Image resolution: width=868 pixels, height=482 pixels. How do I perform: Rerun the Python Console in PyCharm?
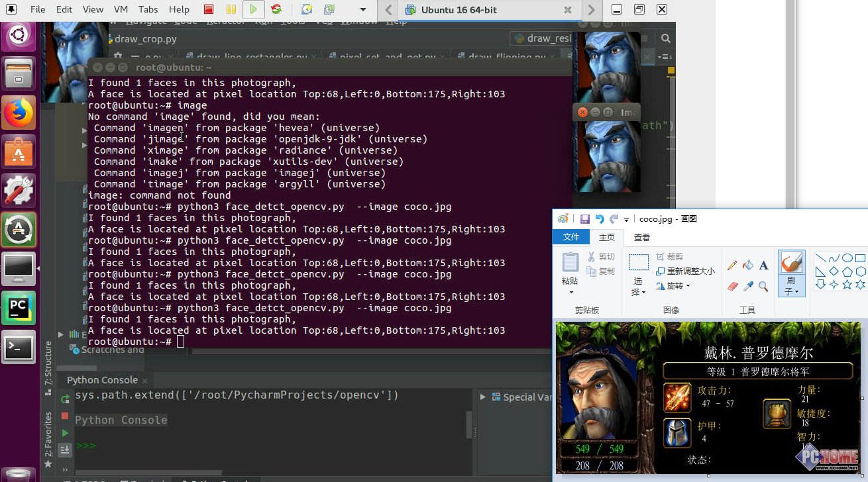[65, 399]
